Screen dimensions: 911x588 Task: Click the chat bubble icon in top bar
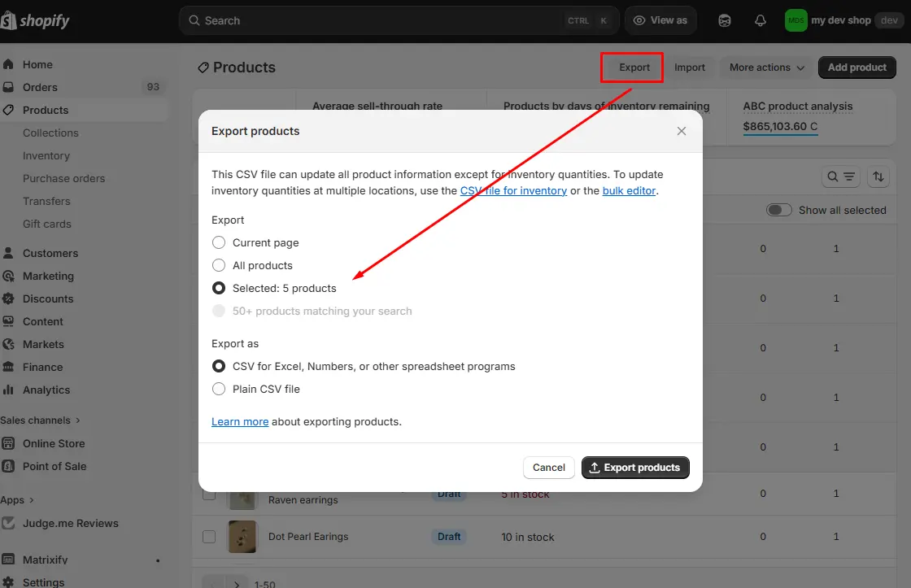point(724,20)
